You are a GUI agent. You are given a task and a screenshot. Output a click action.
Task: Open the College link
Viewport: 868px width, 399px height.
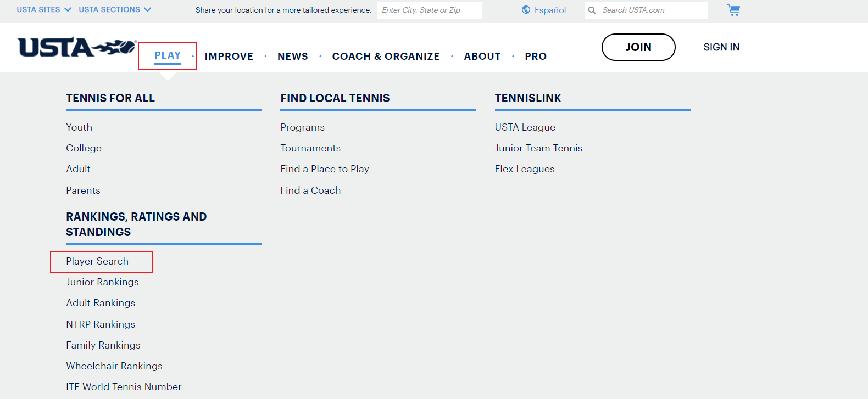point(84,148)
